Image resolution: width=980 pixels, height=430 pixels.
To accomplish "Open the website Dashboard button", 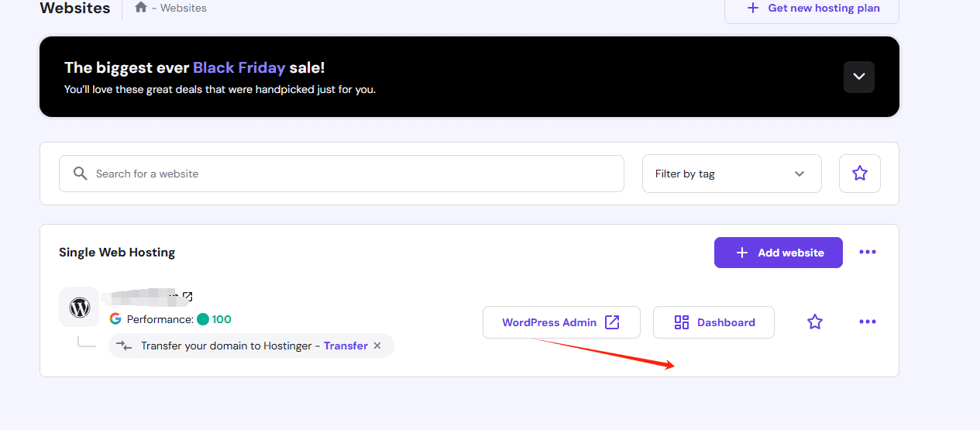I will click(714, 322).
